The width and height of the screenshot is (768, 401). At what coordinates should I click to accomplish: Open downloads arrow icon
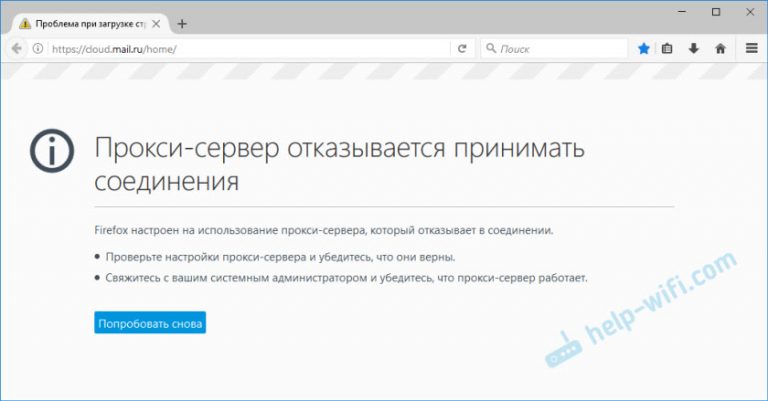694,48
